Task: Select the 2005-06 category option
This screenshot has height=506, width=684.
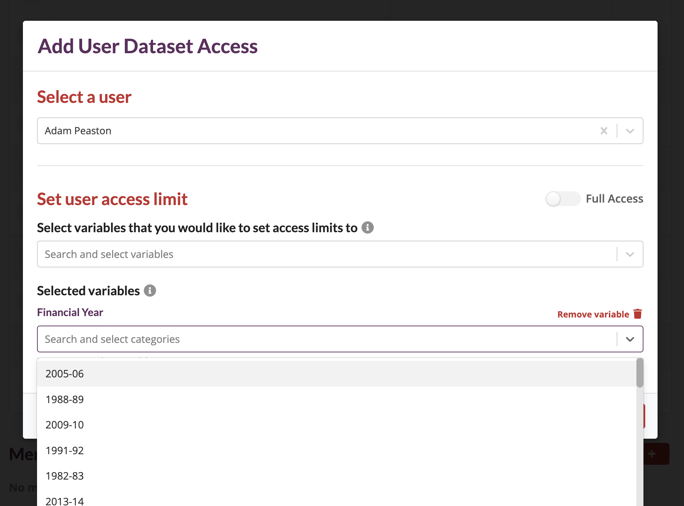Action: click(336, 374)
